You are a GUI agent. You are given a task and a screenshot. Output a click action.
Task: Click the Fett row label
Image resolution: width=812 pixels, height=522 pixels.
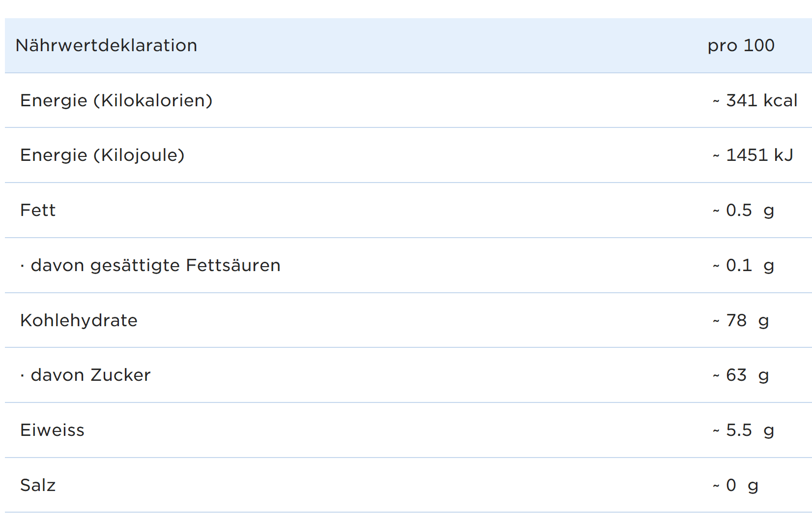tap(38, 210)
